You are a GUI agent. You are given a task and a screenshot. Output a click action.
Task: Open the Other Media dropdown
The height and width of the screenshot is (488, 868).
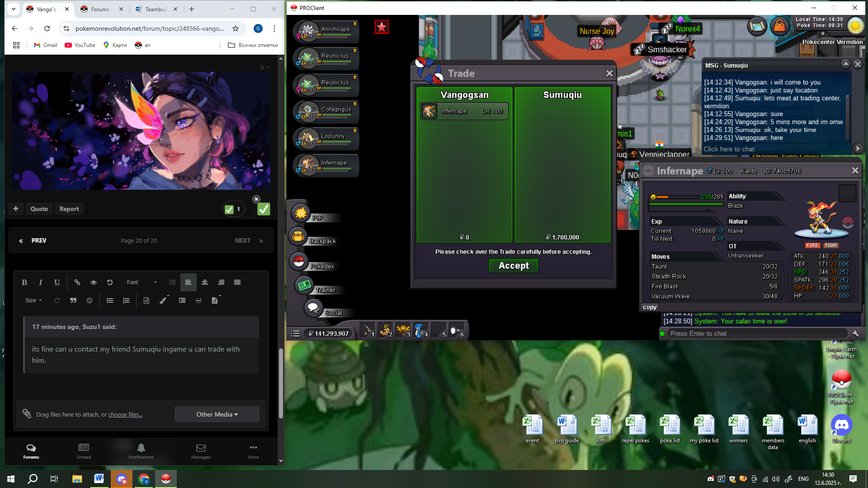[x=217, y=414]
